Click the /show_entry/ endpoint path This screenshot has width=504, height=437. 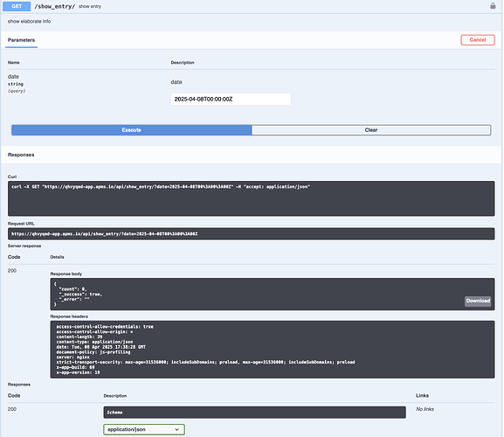55,6
